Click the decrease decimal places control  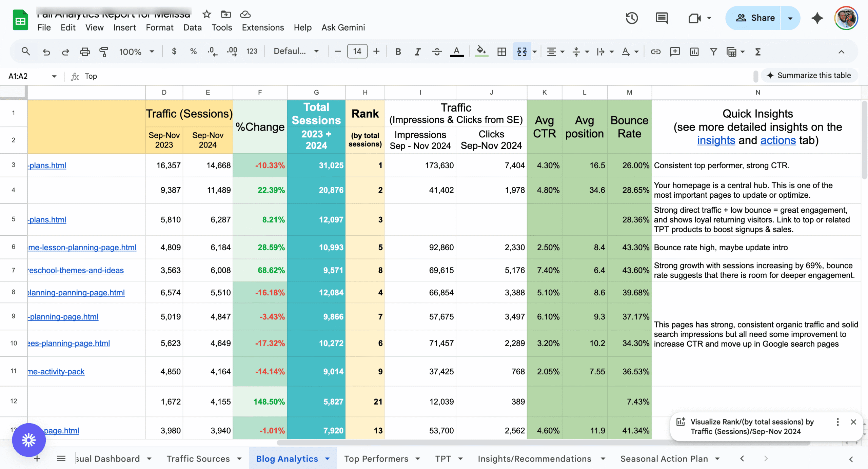pos(212,52)
